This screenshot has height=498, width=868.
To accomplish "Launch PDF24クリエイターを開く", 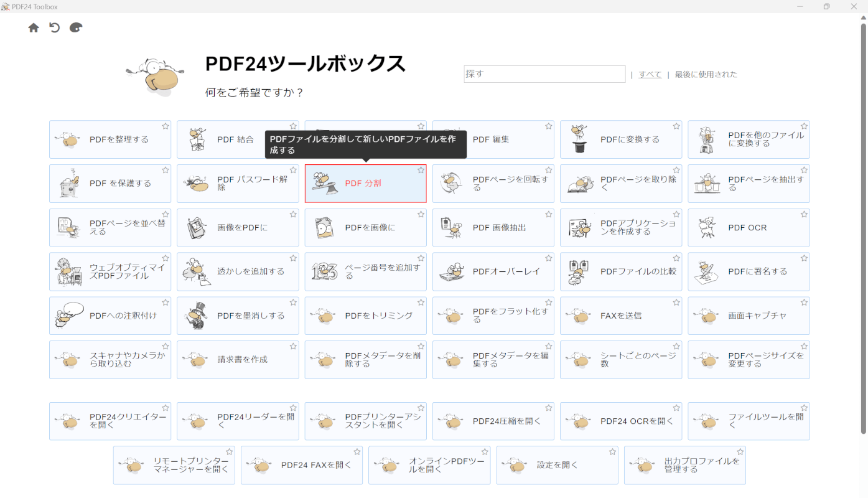I will (110, 421).
